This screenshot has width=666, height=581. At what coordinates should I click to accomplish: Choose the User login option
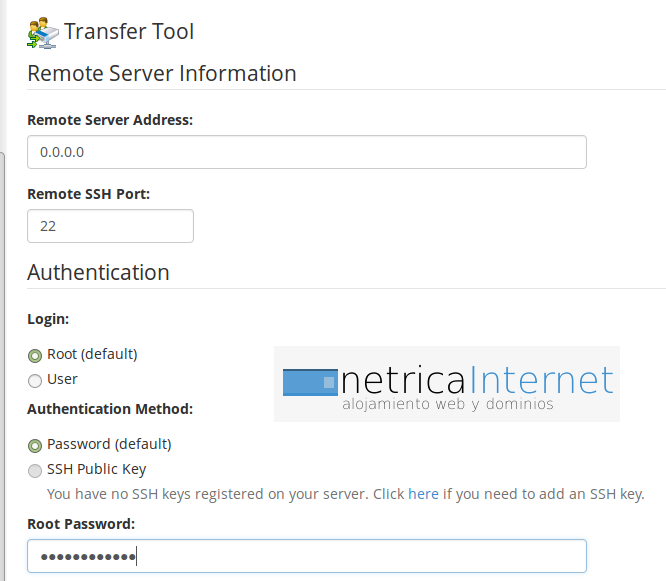[x=35, y=380]
